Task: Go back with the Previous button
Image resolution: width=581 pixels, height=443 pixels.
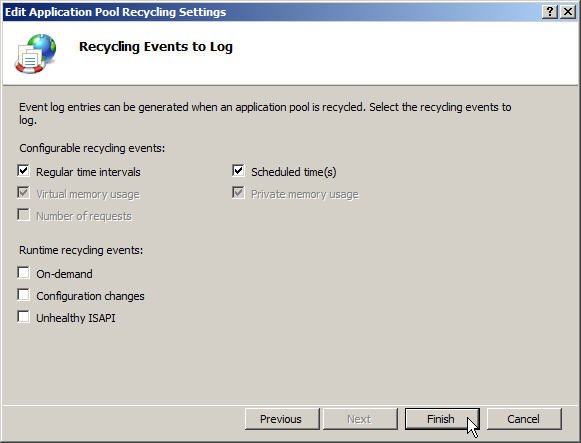Action: click(x=282, y=419)
